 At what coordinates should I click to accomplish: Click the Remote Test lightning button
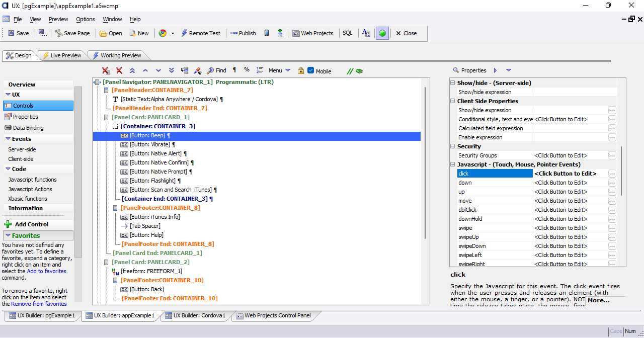click(x=200, y=33)
